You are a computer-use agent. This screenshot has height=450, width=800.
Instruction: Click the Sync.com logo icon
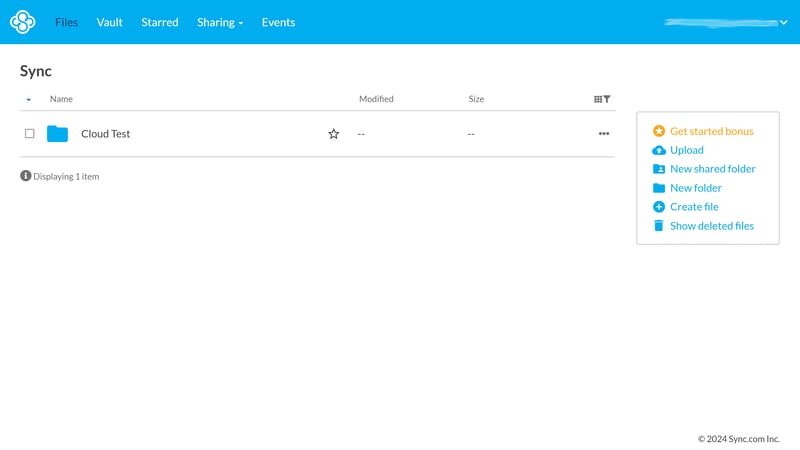(22, 22)
